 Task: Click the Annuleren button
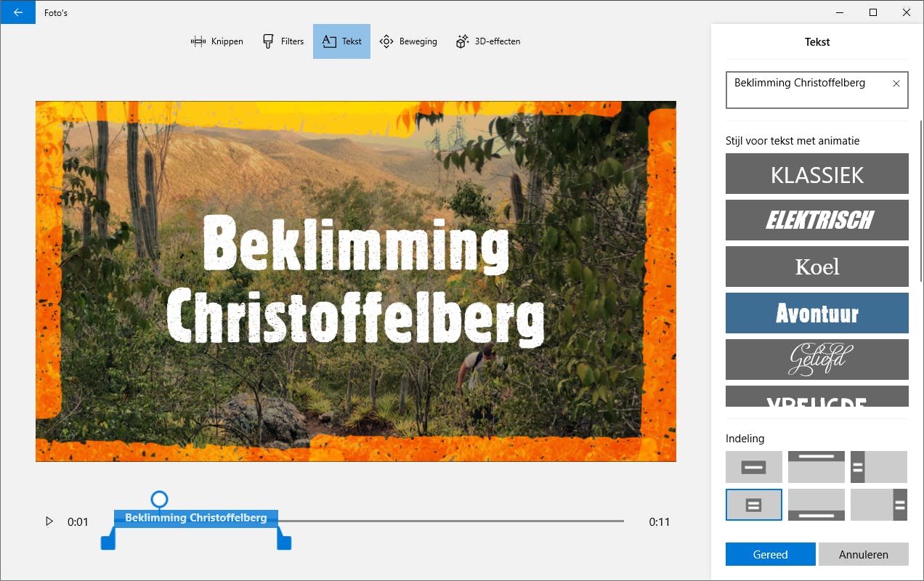(x=864, y=554)
